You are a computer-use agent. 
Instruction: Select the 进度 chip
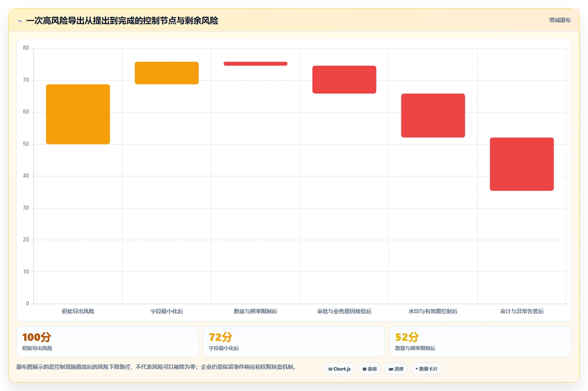click(x=396, y=369)
